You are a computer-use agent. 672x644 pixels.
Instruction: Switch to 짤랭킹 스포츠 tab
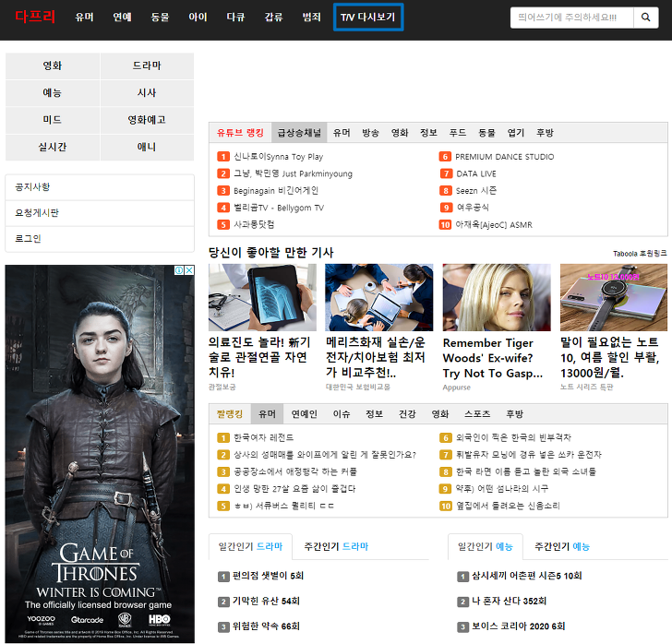point(477,414)
